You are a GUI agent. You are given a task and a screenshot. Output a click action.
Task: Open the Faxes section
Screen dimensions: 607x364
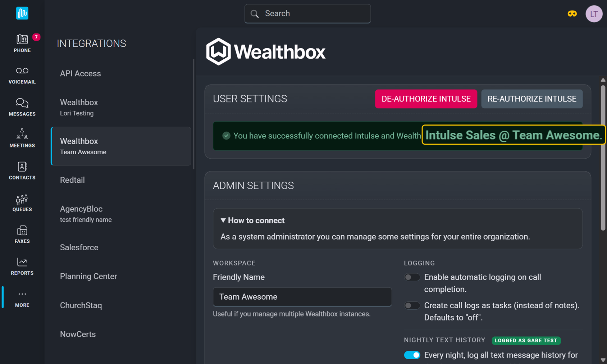(22, 235)
